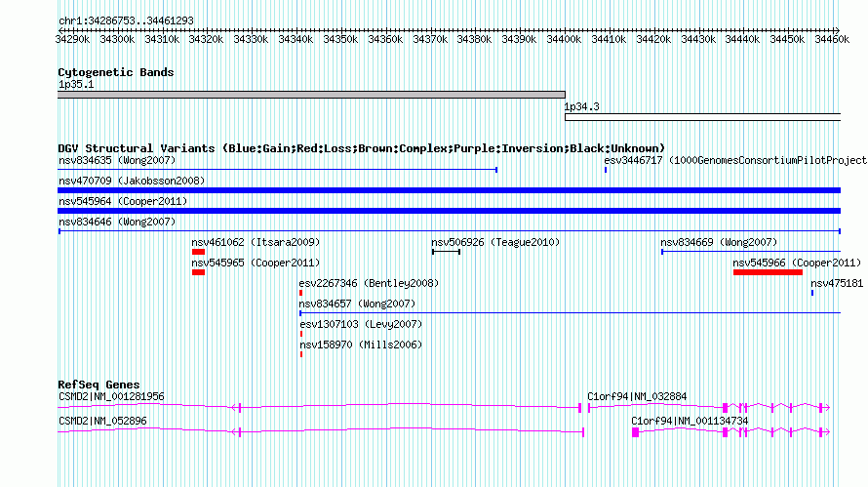Click the red nsv545966 loss bar
868x487 pixels.
768,272
